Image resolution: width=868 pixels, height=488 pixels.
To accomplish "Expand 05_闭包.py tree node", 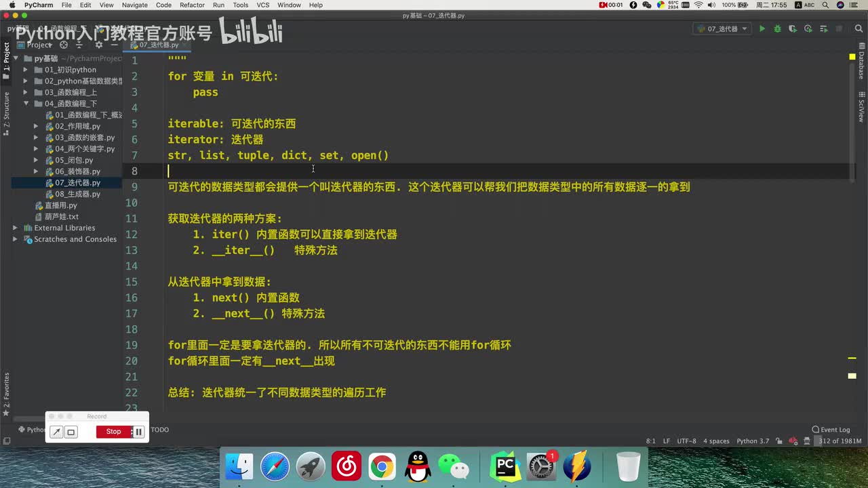I will 36,160.
